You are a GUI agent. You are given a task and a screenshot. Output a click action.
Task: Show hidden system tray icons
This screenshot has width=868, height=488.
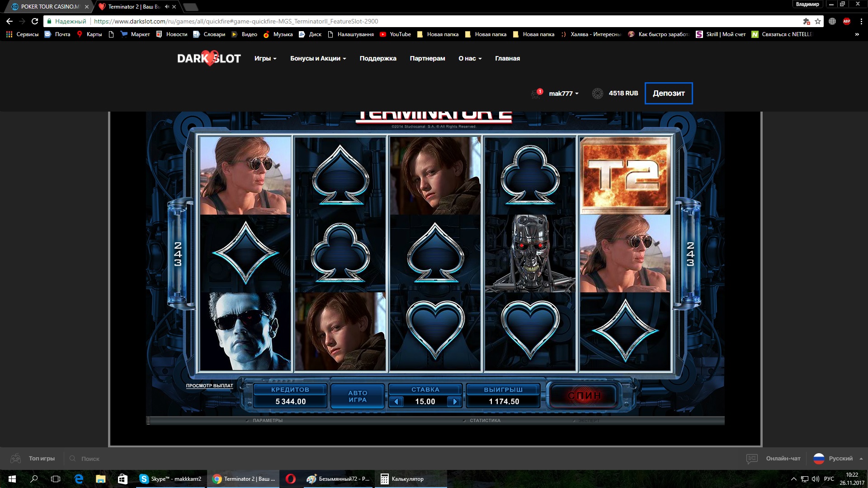(x=793, y=479)
